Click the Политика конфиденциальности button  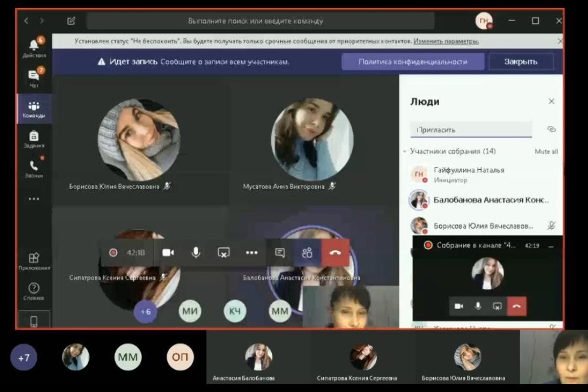(x=413, y=61)
